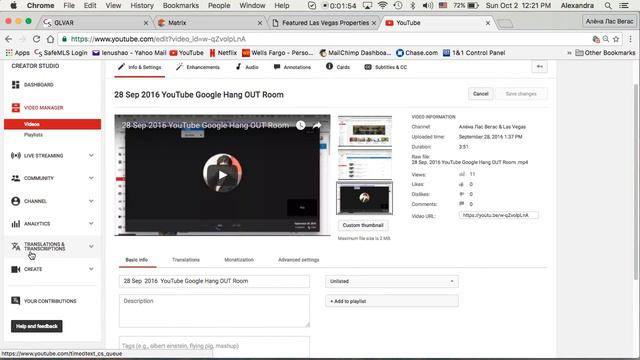Screen dimensions: 640x360
Task: Switch to the Subtitles & CC tab
Action: 386,67
